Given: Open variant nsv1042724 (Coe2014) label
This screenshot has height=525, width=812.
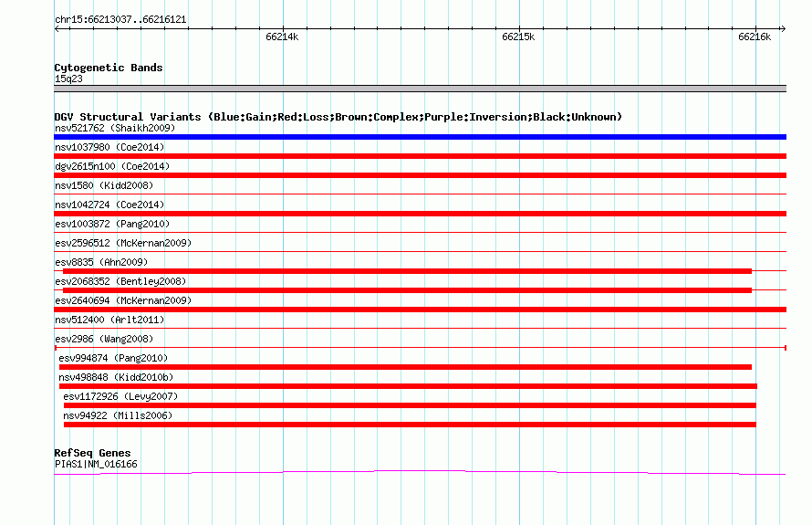Looking at the screenshot, I should (x=109, y=205).
